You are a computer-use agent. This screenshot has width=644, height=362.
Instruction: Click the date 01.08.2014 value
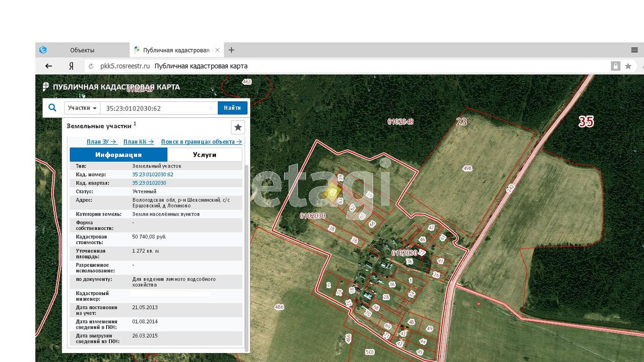tap(145, 321)
